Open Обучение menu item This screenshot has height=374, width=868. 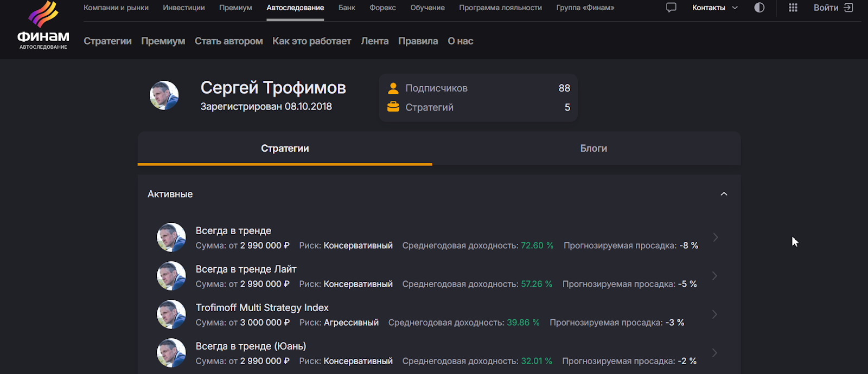(427, 8)
